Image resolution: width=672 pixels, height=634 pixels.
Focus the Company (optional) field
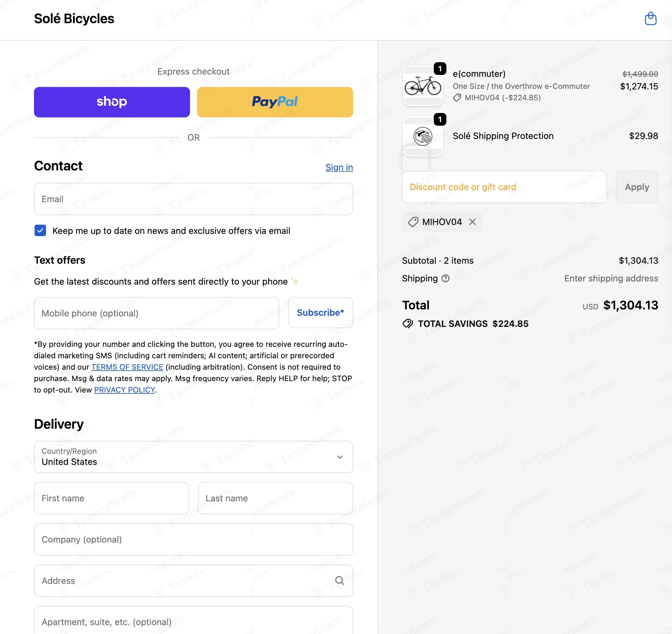coord(193,539)
